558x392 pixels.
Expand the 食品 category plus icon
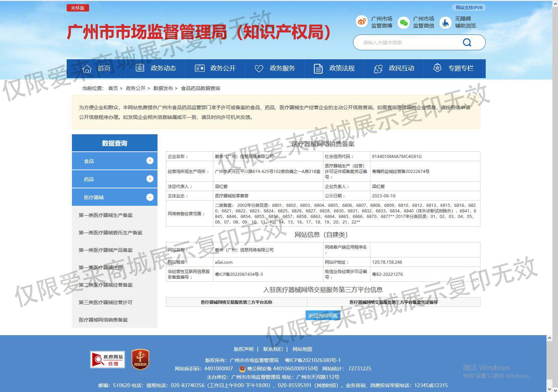coord(150,161)
